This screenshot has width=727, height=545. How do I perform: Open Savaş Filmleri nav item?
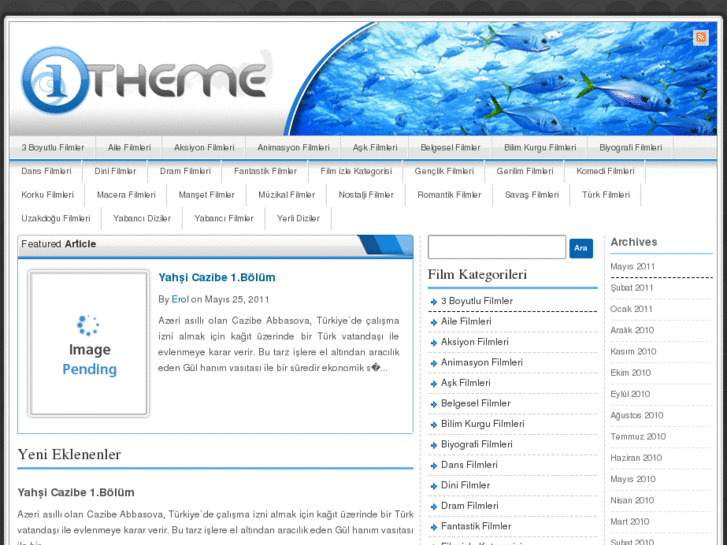click(532, 195)
